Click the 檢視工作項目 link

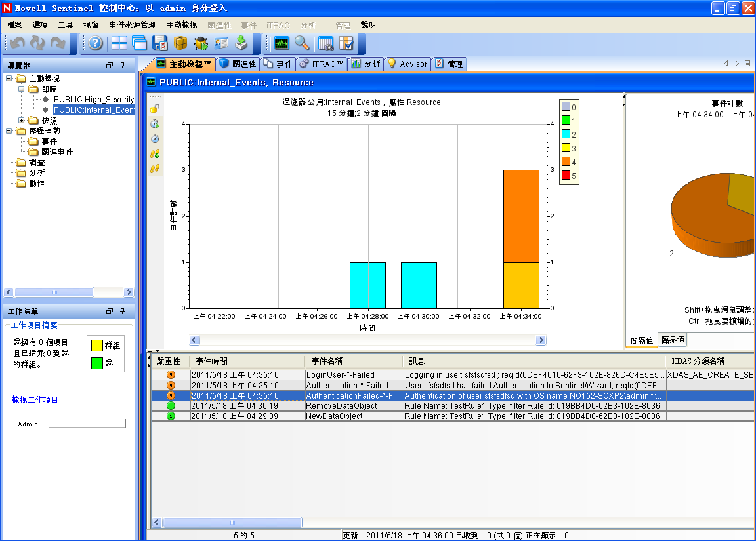[35, 400]
